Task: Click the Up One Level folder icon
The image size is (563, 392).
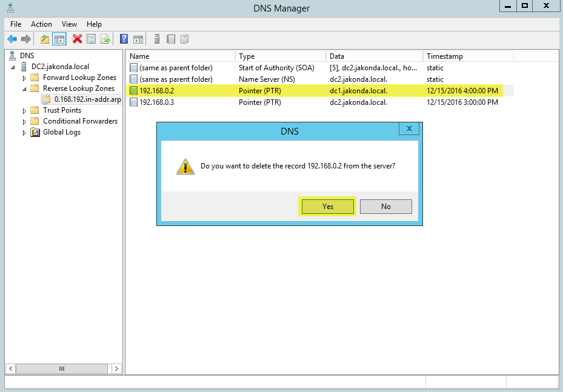Action: 44,39
